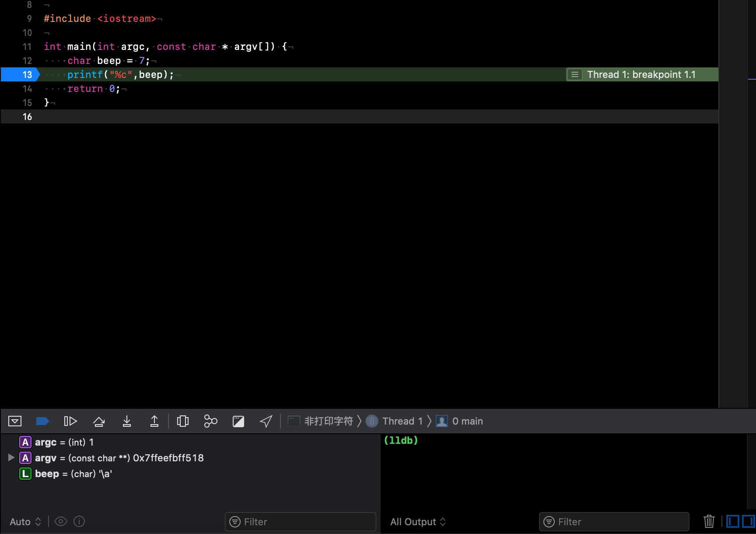
Task: Select the 0 main stack frame
Action: pos(459,421)
